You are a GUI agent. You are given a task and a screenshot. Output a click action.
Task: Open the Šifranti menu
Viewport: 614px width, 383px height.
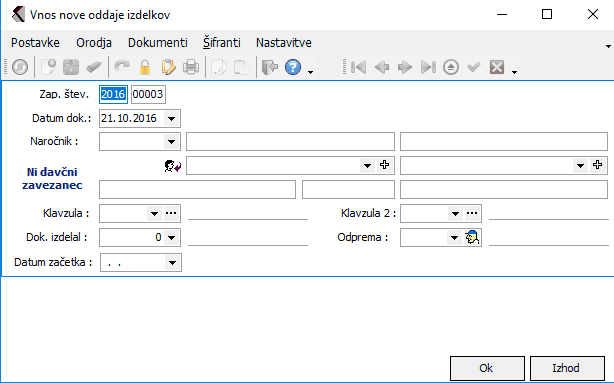coord(222,42)
